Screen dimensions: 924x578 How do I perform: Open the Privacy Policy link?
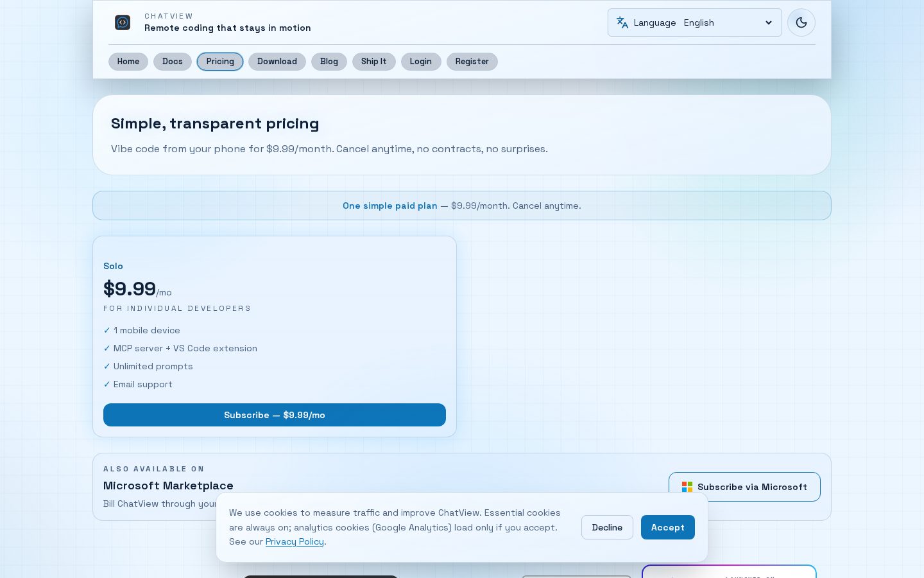[x=295, y=541]
